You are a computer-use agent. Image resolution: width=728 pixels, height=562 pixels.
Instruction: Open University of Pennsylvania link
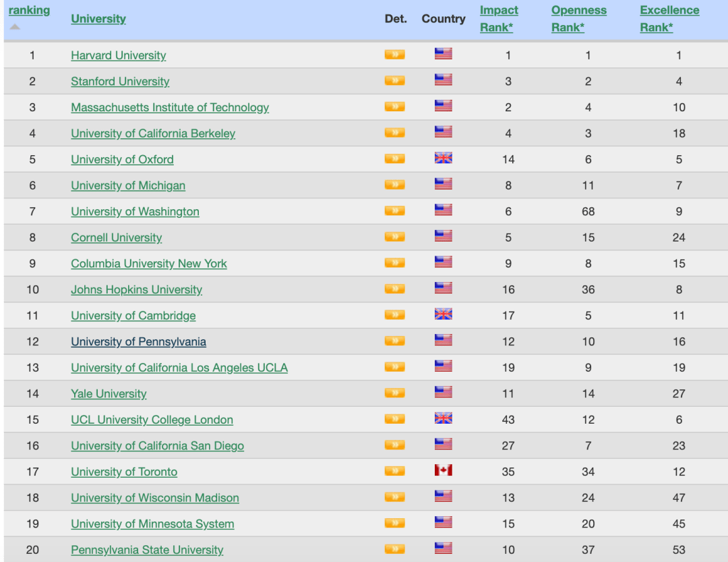pyautogui.click(x=138, y=341)
